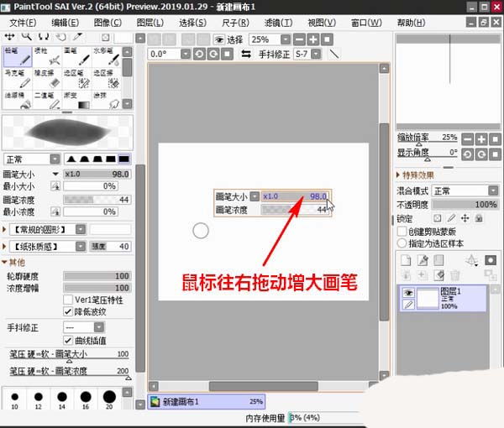Viewport: 504px width, 428px height.
Task: Choose the 油漆桶 paint bucket tool
Action: [18, 100]
